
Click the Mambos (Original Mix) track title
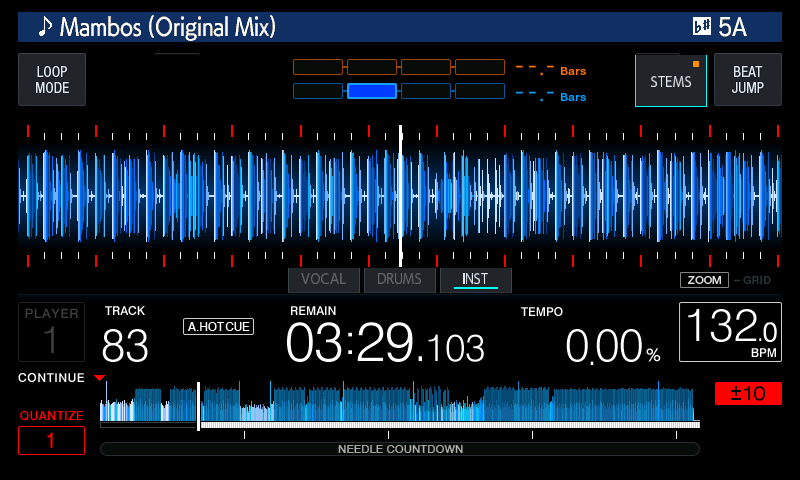pyautogui.click(x=168, y=27)
